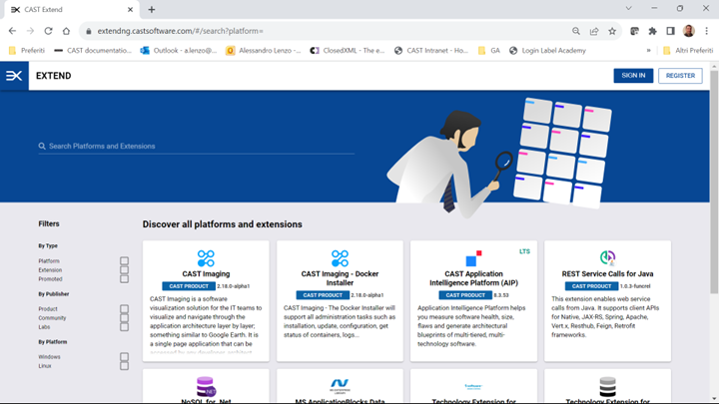
Task: Open CAST Imaging - Docker Installer title
Action: [x=340, y=278]
